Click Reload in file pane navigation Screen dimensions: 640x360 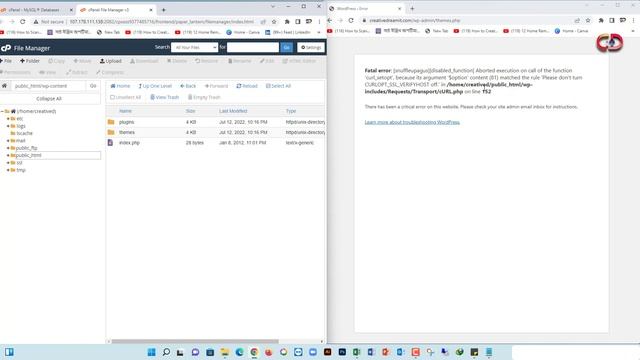[247, 86]
